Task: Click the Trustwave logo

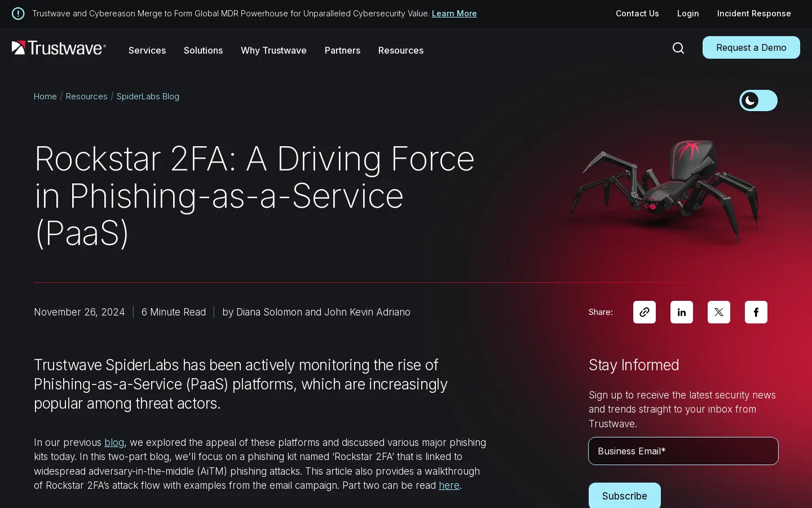Action: 59,49
